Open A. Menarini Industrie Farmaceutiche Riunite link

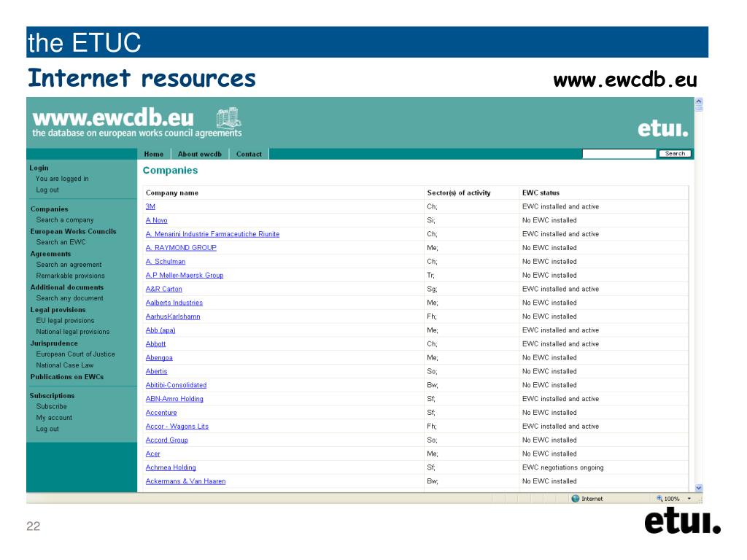coord(212,234)
